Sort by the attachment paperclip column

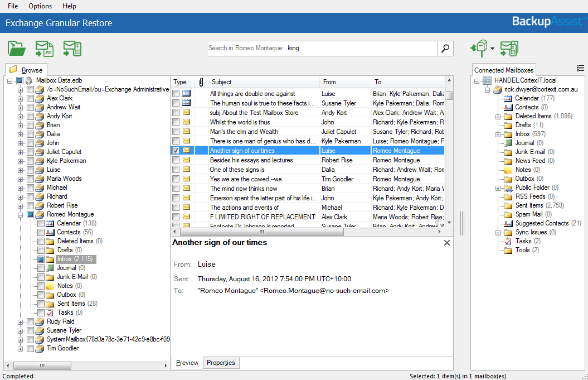click(201, 82)
